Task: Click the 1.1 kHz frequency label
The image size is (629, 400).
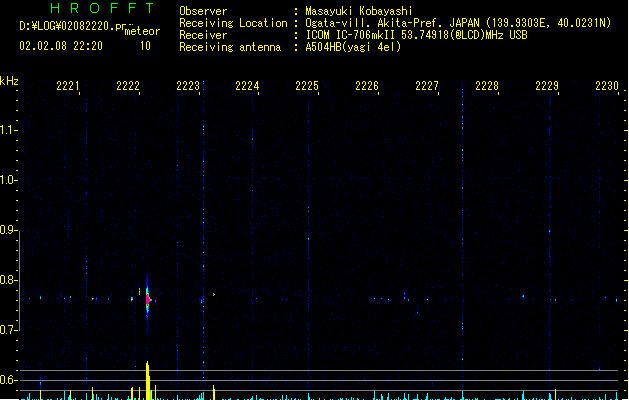Action: click(7, 130)
